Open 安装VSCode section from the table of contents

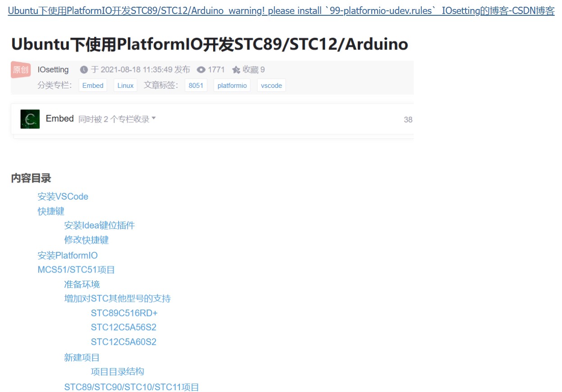pos(62,196)
